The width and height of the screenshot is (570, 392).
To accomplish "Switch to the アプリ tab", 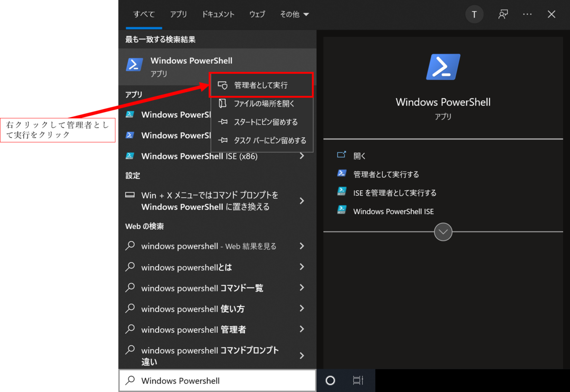I will point(179,15).
